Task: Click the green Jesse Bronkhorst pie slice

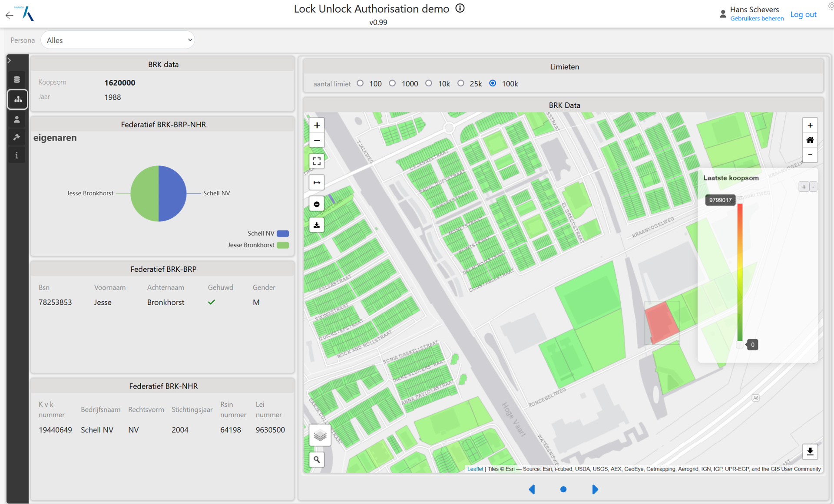Action: tap(144, 194)
